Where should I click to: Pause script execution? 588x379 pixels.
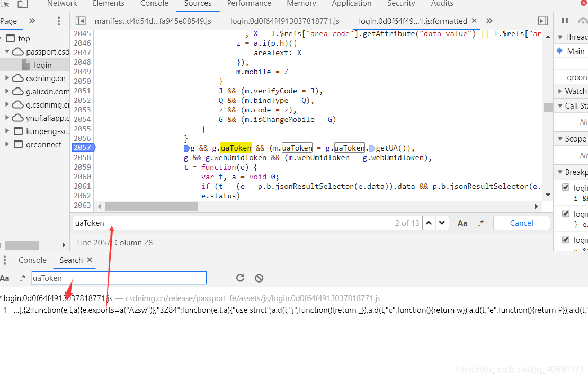tap(565, 21)
